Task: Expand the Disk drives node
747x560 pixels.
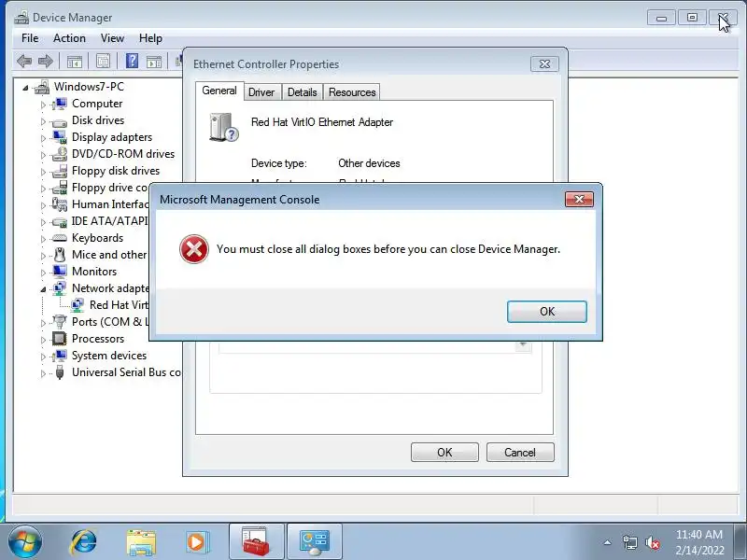Action: (43, 121)
